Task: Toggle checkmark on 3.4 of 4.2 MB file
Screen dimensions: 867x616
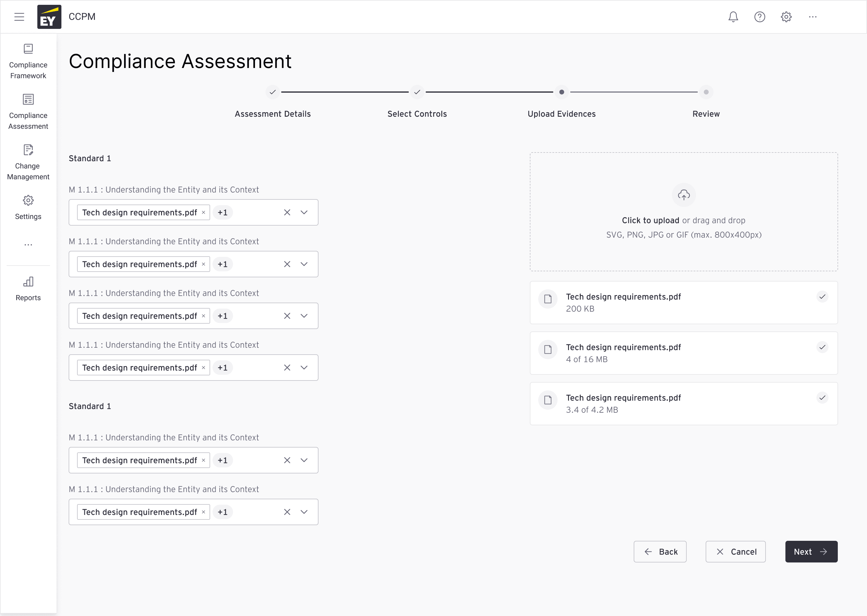Action: [822, 398]
